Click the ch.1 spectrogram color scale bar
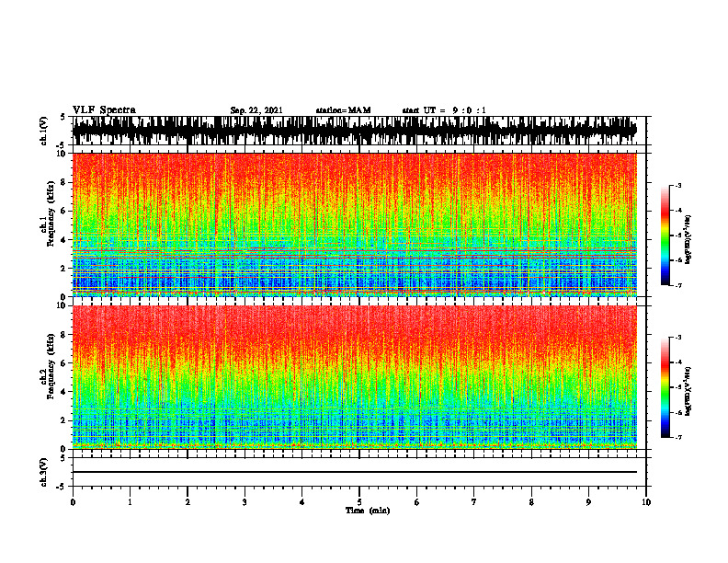This screenshot has width=728, height=563. [665, 236]
